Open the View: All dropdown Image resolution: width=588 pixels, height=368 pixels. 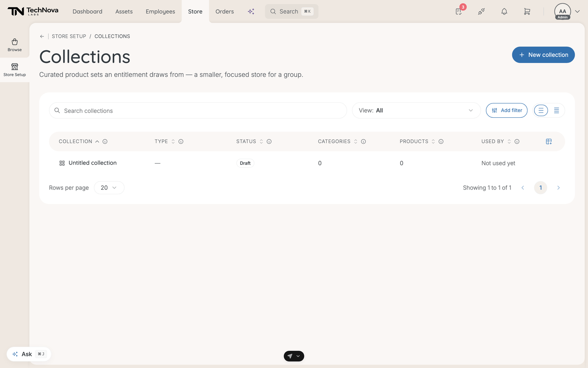click(x=416, y=110)
